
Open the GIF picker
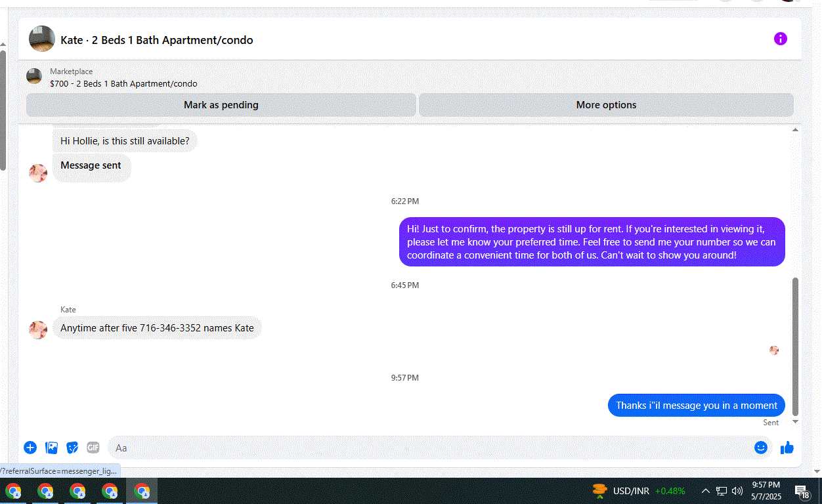93,448
